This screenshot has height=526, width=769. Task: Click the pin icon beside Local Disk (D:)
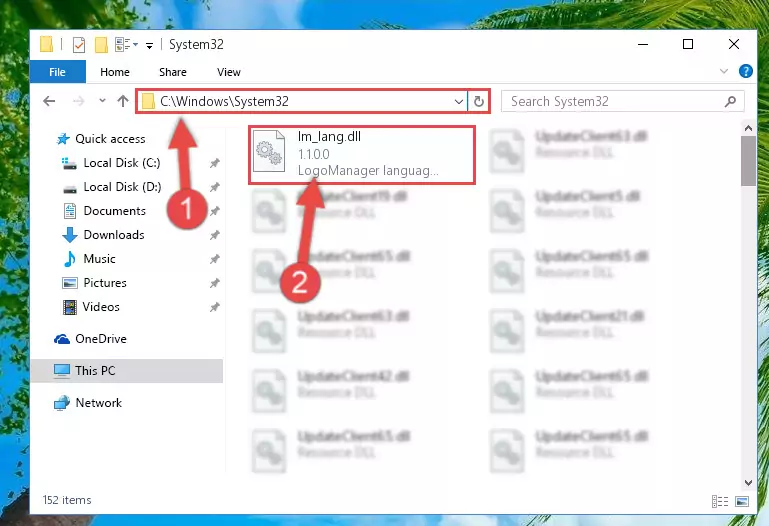click(x=215, y=187)
